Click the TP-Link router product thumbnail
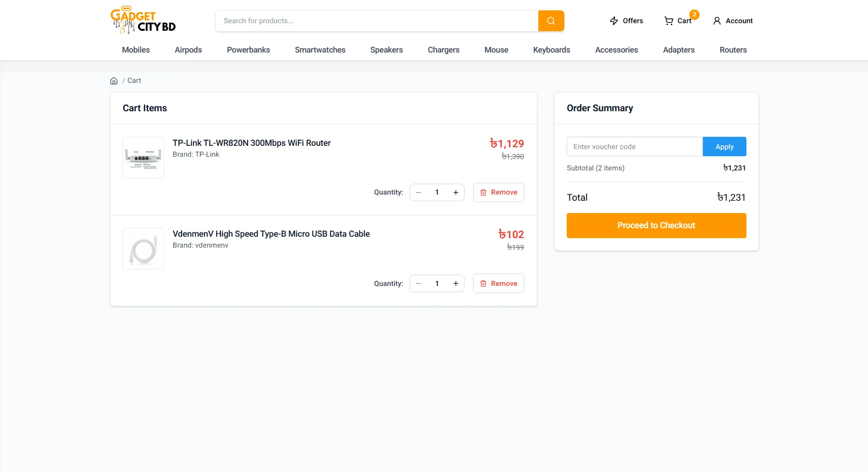The width and height of the screenshot is (868, 472). click(143, 158)
